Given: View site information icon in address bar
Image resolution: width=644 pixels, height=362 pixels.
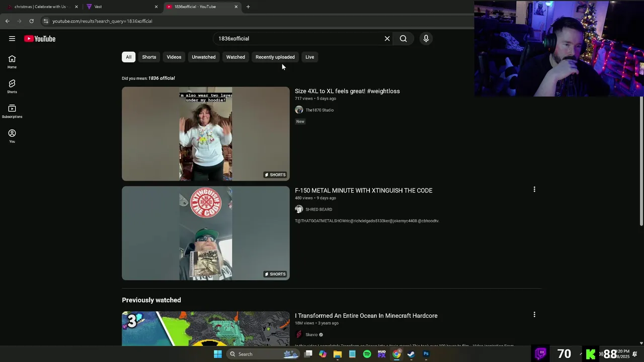Looking at the screenshot, I should (46, 21).
